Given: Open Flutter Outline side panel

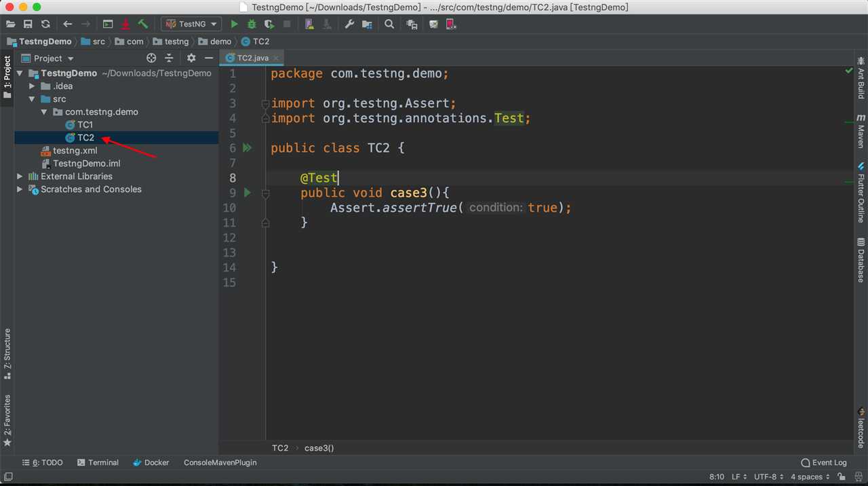Looking at the screenshot, I should pyautogui.click(x=861, y=193).
